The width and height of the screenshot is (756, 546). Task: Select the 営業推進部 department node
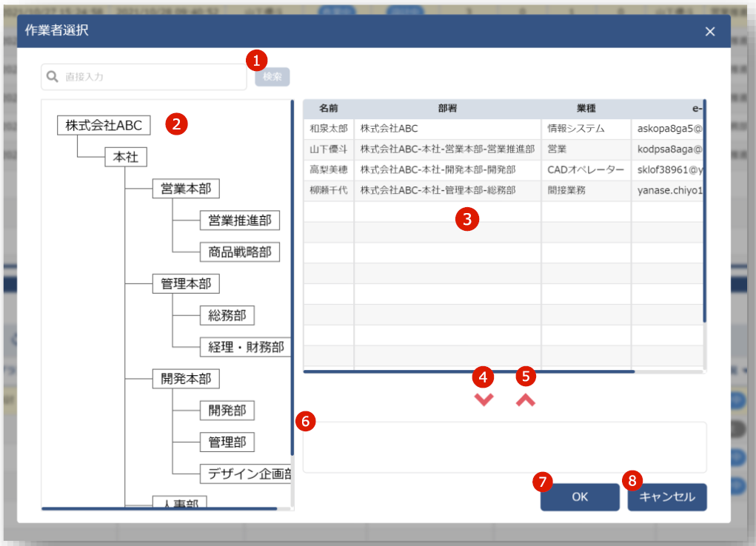point(239,220)
